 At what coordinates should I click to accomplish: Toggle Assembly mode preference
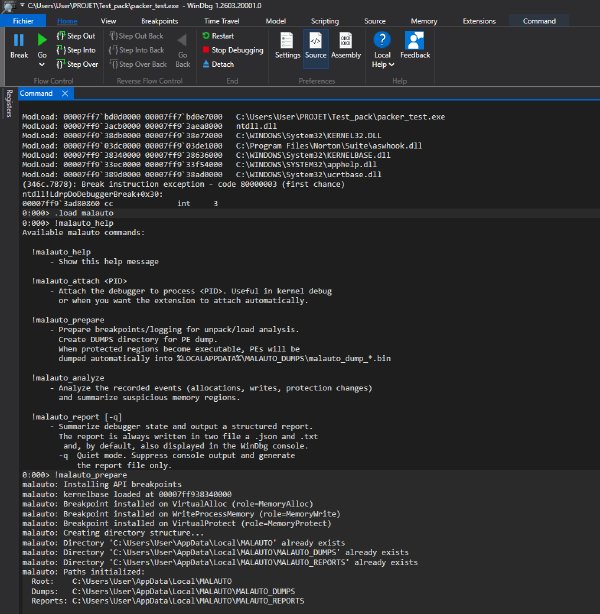(x=346, y=45)
